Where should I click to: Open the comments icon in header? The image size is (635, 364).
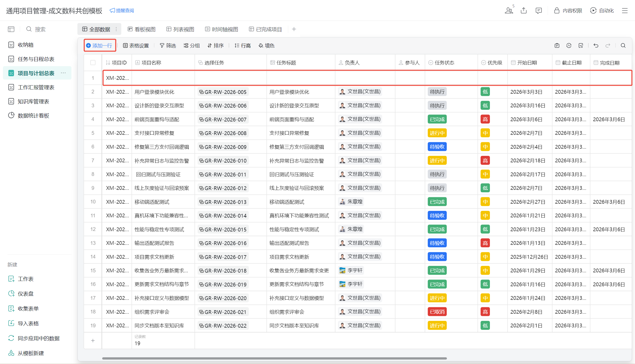click(x=539, y=10)
